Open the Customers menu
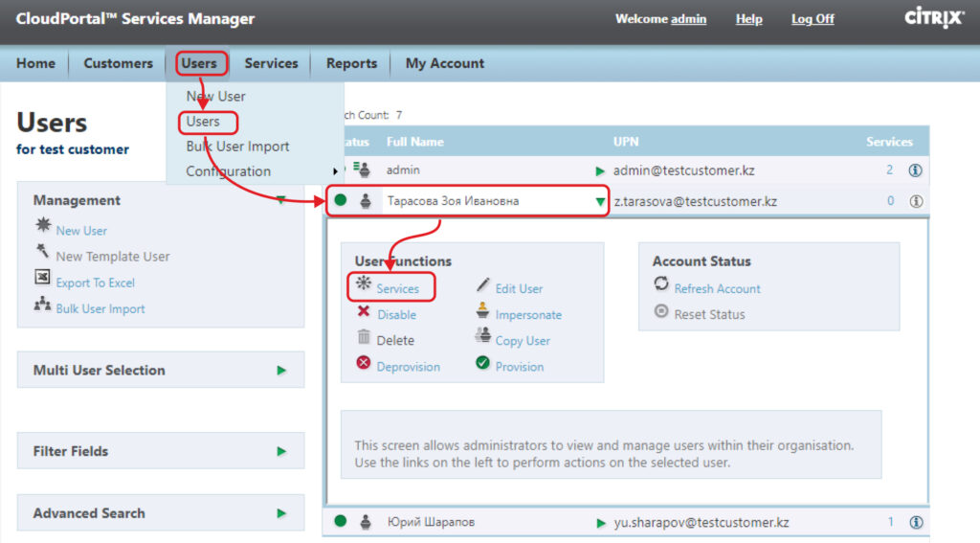980x543 pixels. (118, 63)
